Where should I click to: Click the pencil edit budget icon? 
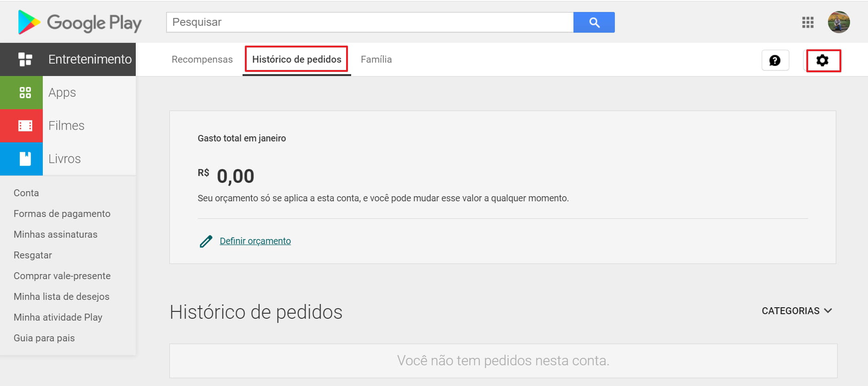coord(206,241)
